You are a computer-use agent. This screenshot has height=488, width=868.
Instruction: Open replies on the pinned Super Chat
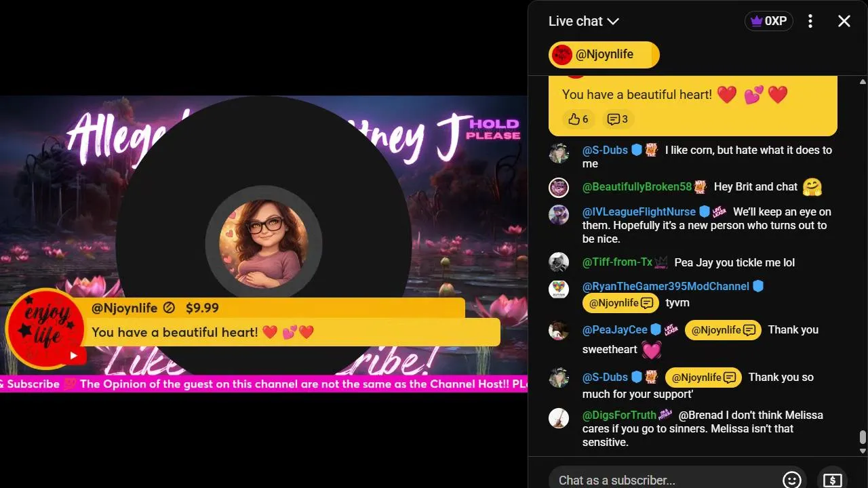coord(617,119)
